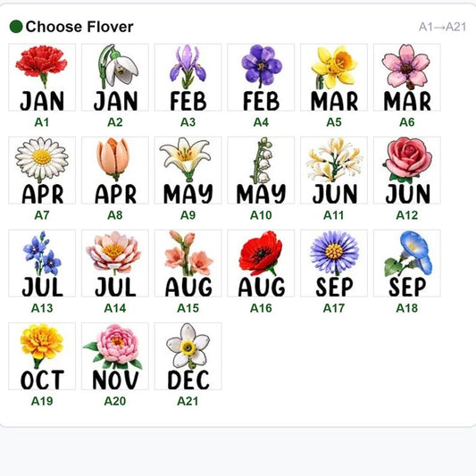Select the white daisy APR flower A7
The height and width of the screenshot is (476, 476).
tap(42, 171)
